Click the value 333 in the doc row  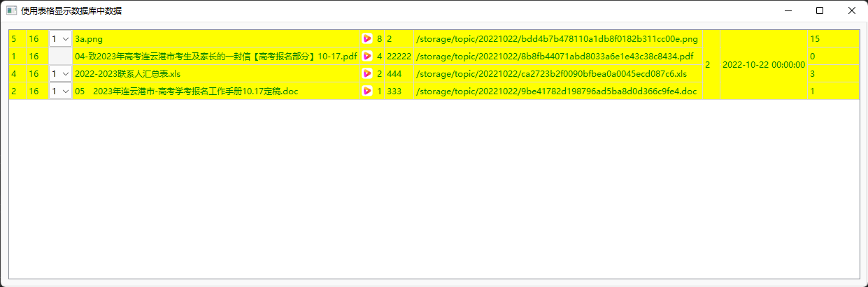tap(394, 91)
